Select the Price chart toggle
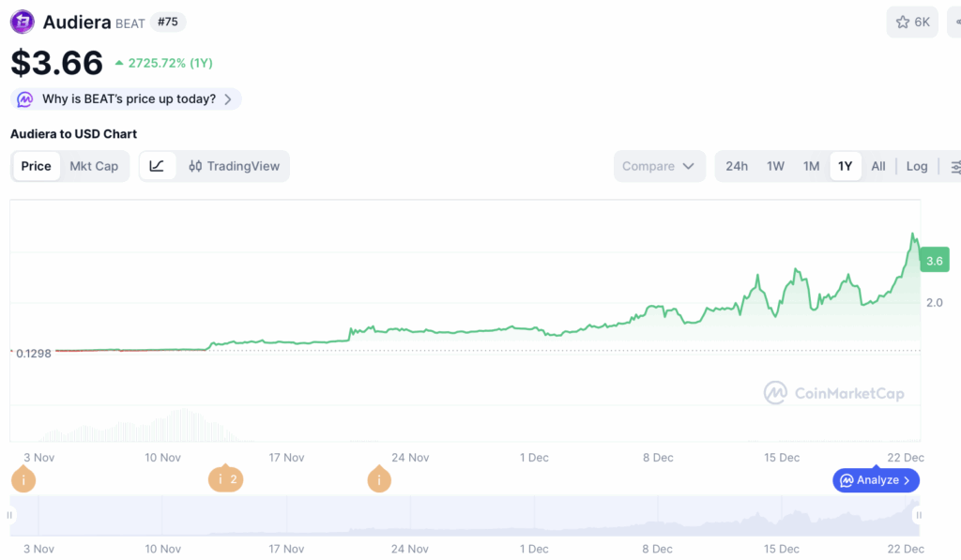961x560 pixels. [x=37, y=166]
